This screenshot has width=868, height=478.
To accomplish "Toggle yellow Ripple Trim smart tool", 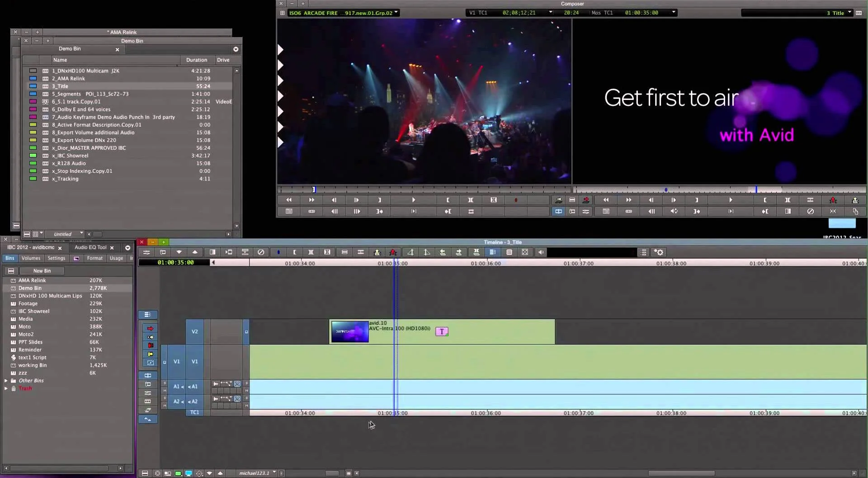I will 151,354.
